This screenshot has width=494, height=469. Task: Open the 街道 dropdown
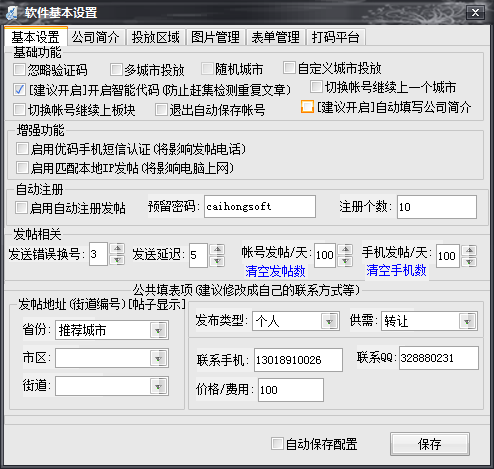[158, 386]
